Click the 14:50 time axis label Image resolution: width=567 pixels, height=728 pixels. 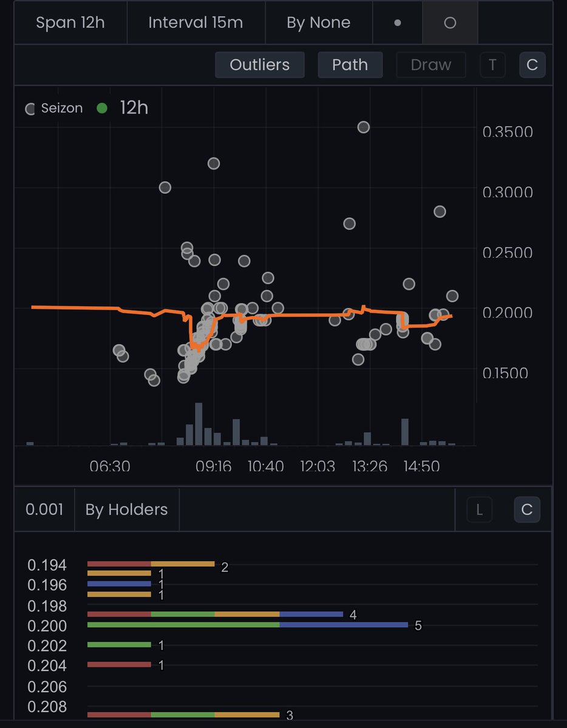[421, 467]
